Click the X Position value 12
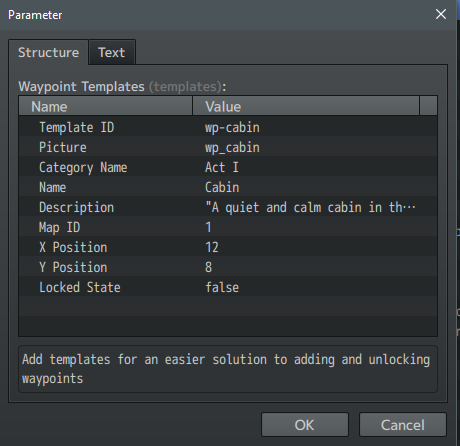Screen dimensions: 460x446 point(212,247)
